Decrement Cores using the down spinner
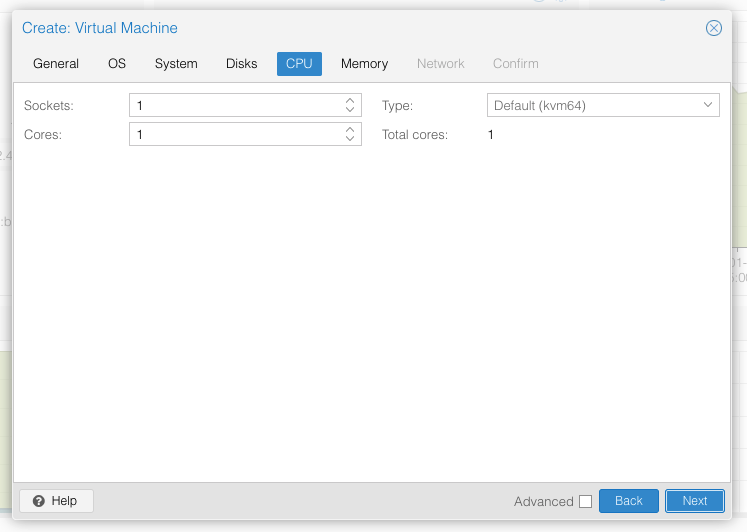This screenshot has height=532, width=747. [350, 139]
